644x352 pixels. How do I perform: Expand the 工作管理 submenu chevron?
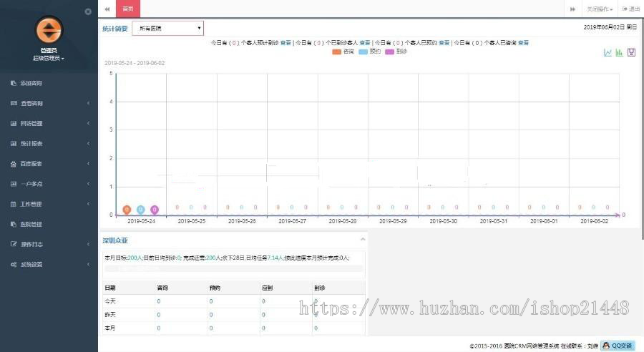tap(88, 204)
